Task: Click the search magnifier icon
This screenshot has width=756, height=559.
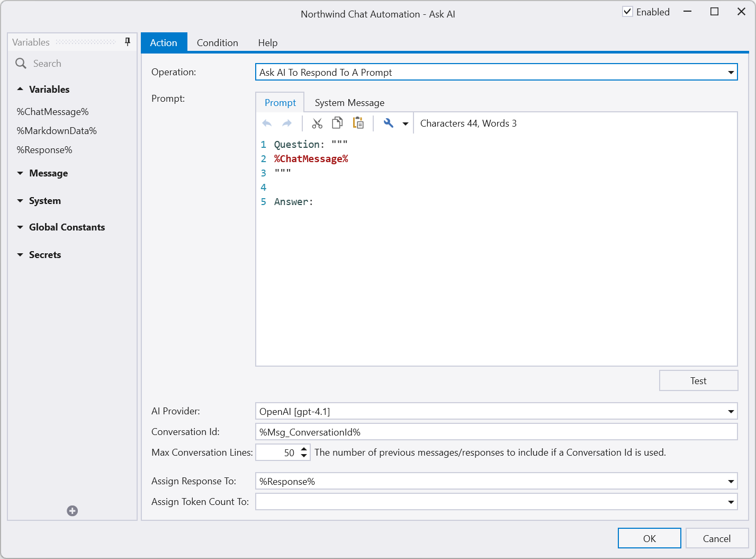Action: coord(21,64)
